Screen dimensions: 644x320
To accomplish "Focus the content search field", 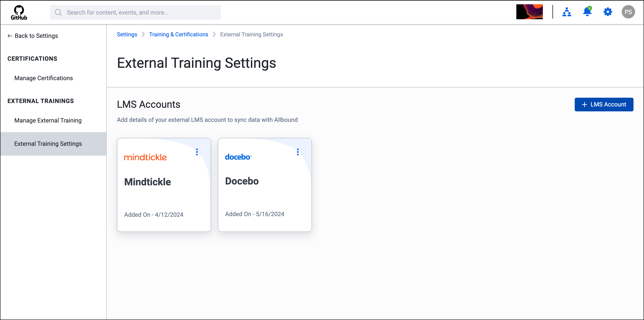I will tap(135, 12).
